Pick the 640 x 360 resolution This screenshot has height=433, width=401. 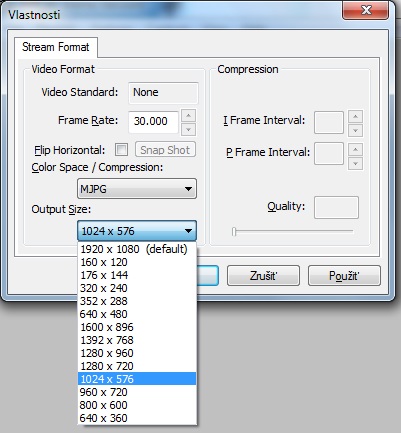pos(137,418)
